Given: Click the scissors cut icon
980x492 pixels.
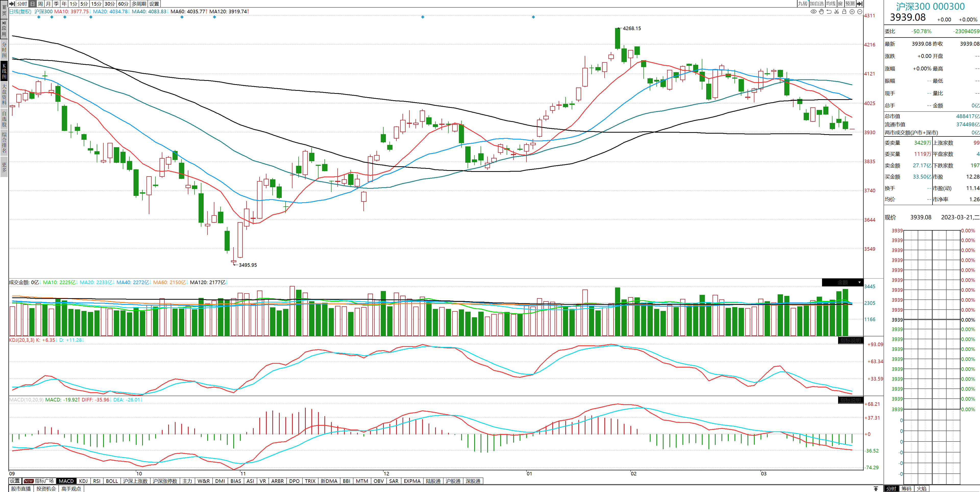Looking at the screenshot, I should [837, 11].
